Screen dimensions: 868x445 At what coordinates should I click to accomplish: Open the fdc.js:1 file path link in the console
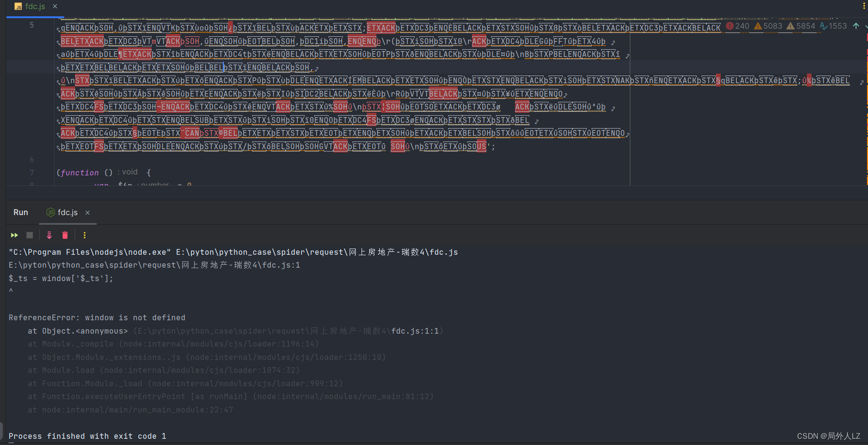[x=154, y=265]
